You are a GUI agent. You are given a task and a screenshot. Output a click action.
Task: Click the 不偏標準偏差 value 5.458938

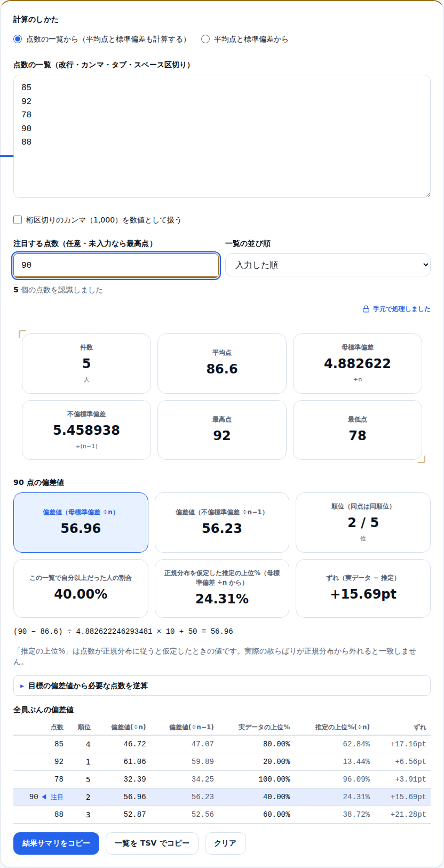coord(86,430)
